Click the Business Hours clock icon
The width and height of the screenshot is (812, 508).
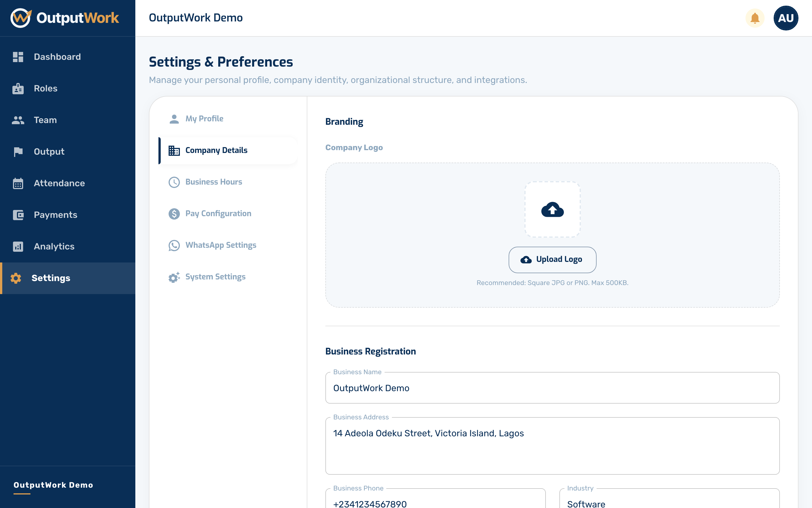click(x=174, y=182)
